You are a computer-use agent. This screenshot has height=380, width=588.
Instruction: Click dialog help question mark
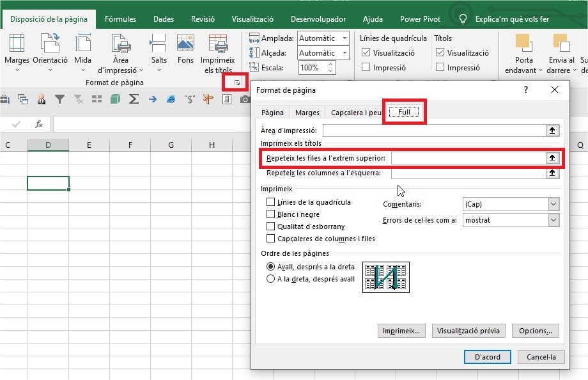point(526,90)
